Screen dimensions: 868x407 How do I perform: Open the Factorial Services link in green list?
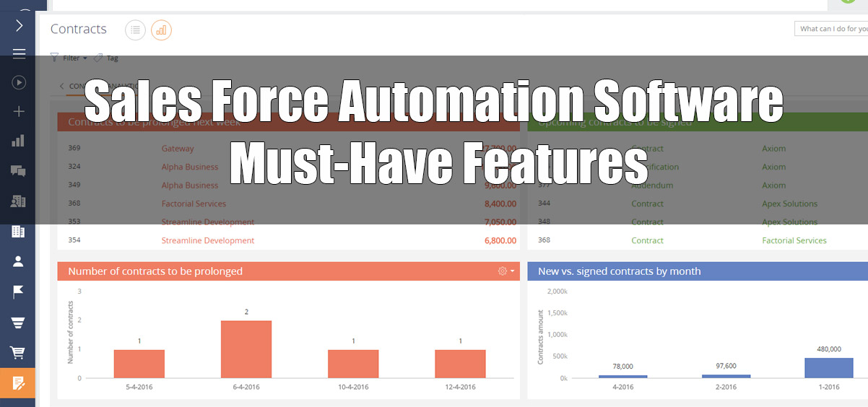(x=794, y=240)
